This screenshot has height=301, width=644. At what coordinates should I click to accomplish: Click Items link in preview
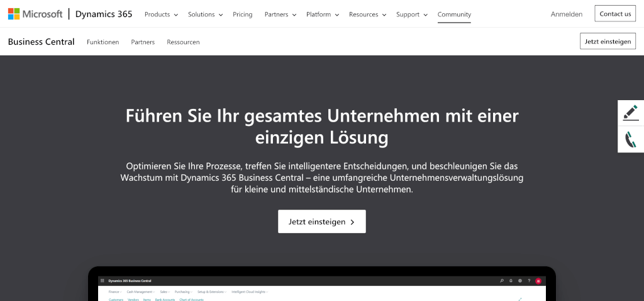[x=147, y=300]
